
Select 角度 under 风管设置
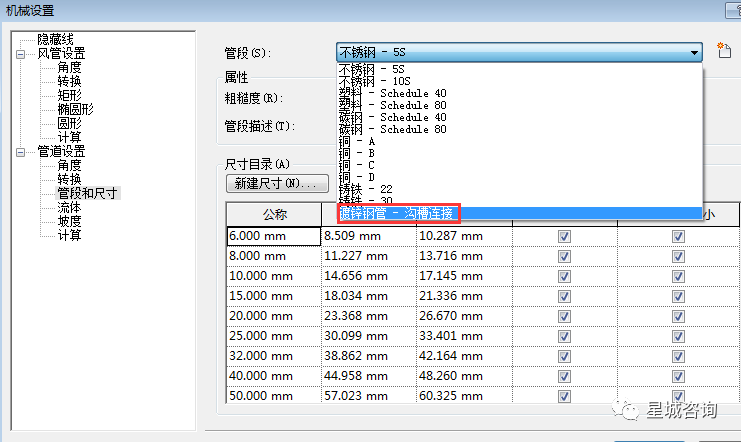[69, 68]
